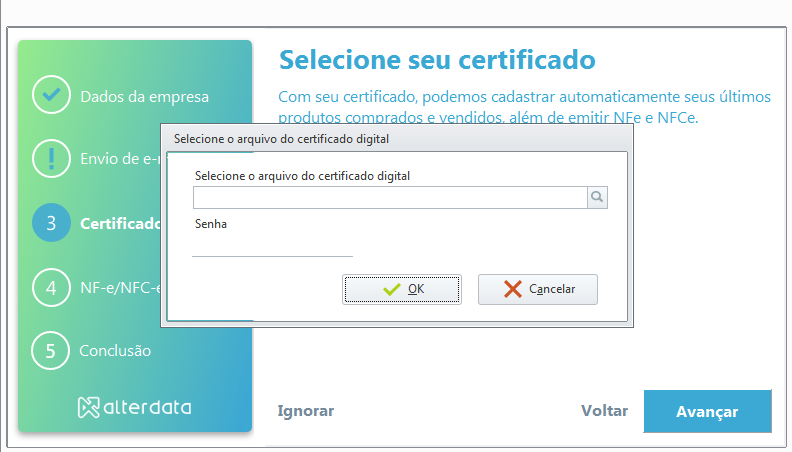
Task: Confirm the dialog with the OK button
Action: [402, 289]
